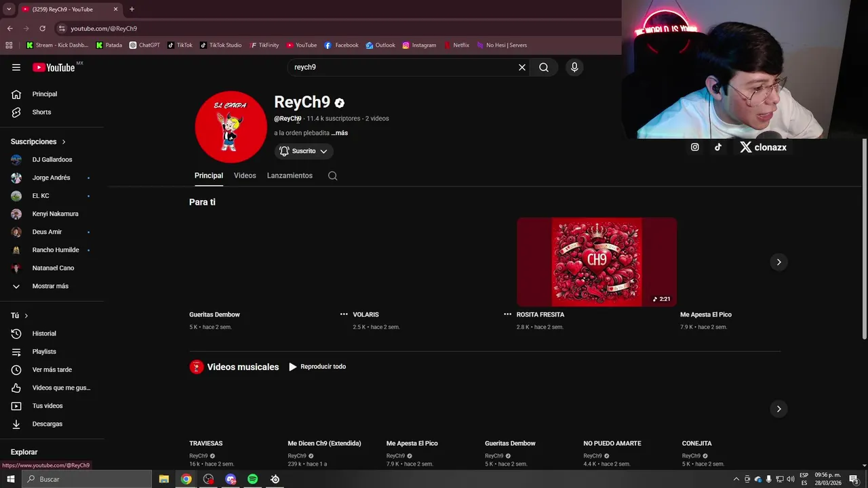Open the Netflix bookmark
The width and height of the screenshot is (868, 488).
[456, 45]
